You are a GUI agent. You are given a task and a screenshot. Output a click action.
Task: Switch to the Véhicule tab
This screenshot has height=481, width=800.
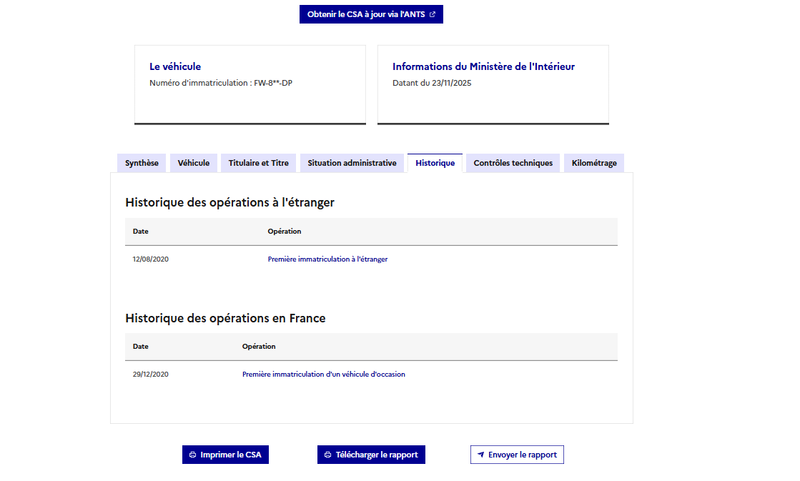pyautogui.click(x=194, y=163)
